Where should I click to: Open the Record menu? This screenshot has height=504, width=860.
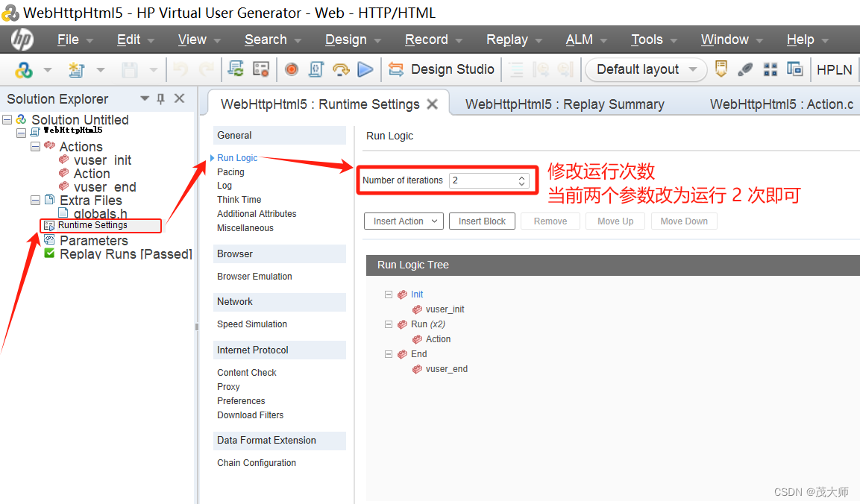(433, 40)
